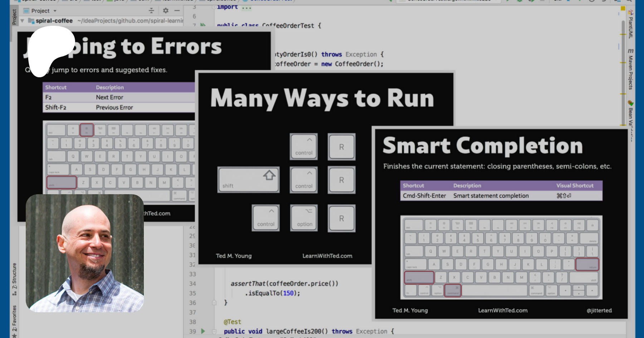
Task: Click the spiral-coffee project folder icon
Action: 31,21
